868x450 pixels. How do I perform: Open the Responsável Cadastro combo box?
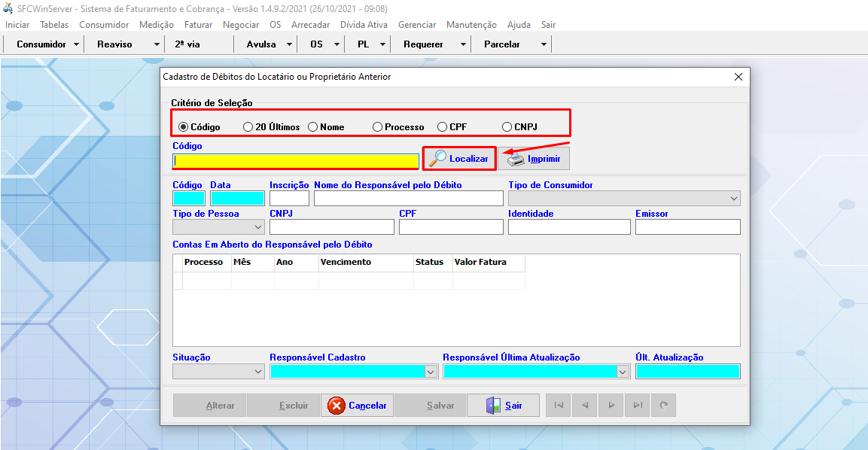[431, 372]
